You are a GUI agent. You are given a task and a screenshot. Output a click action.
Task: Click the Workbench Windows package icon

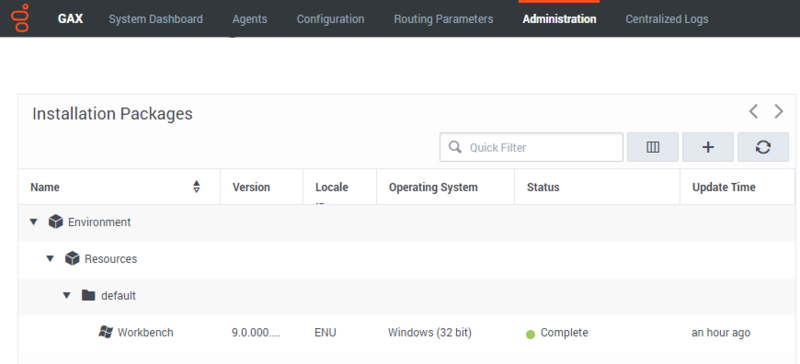105,332
